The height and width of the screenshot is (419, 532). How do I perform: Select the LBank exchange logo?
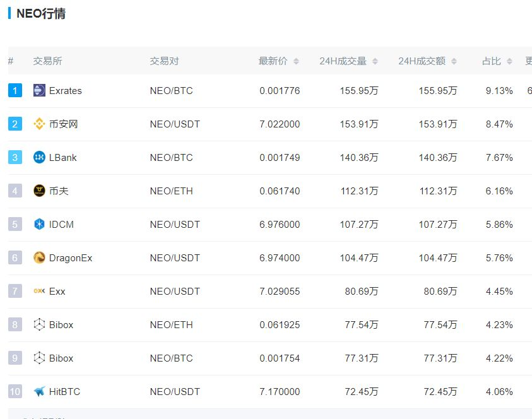click(x=39, y=157)
